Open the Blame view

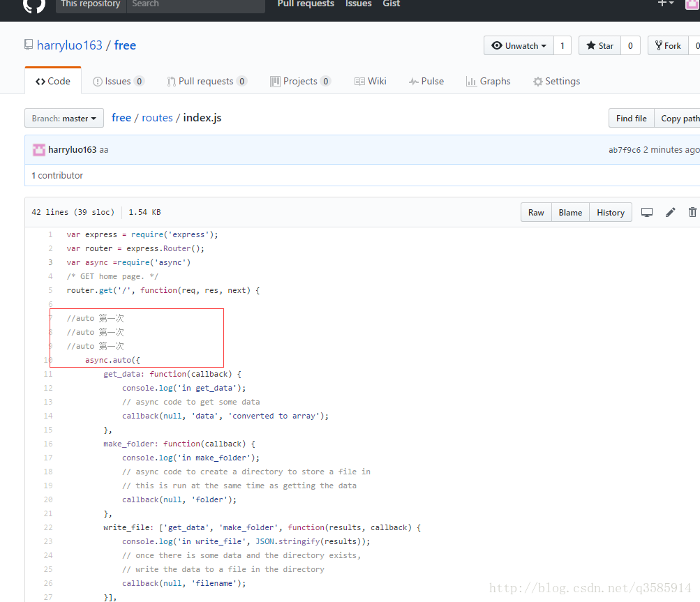point(570,213)
